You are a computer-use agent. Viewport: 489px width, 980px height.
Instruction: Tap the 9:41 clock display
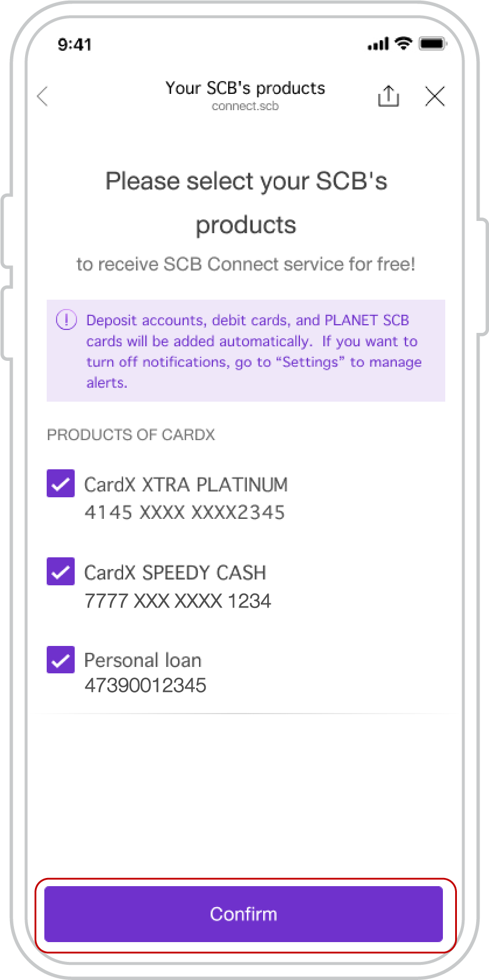(x=75, y=44)
